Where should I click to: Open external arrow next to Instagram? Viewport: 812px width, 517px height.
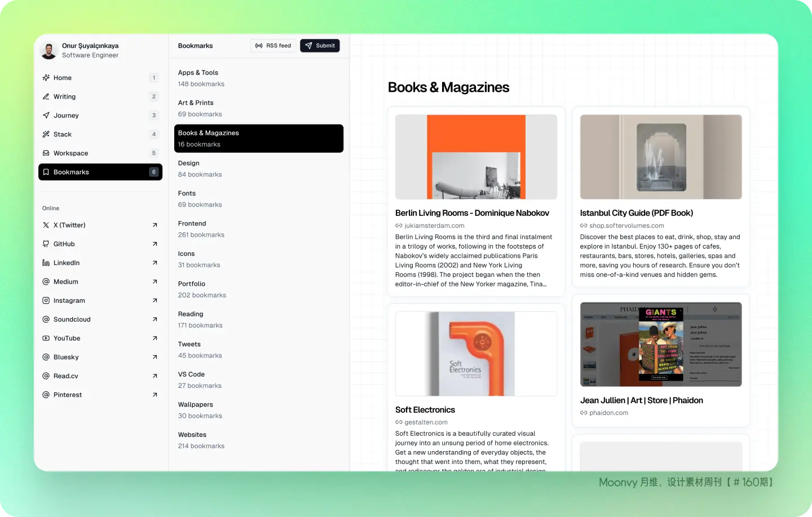155,301
